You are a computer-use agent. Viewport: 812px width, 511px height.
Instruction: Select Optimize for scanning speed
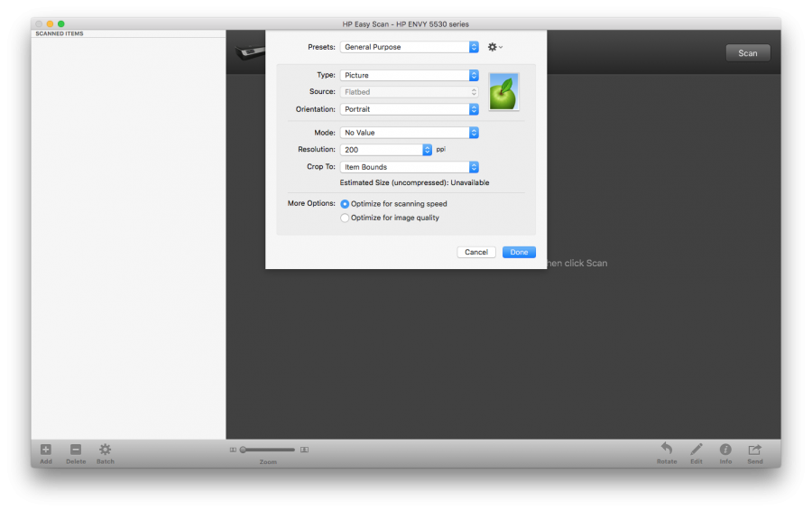pyautogui.click(x=345, y=204)
